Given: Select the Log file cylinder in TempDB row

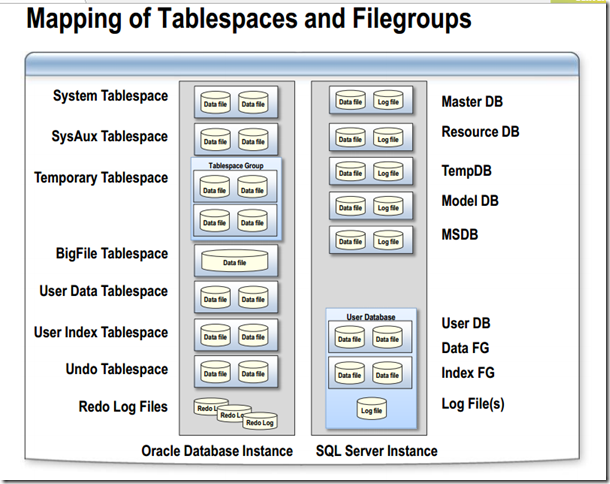Looking at the screenshot, I should (388, 172).
